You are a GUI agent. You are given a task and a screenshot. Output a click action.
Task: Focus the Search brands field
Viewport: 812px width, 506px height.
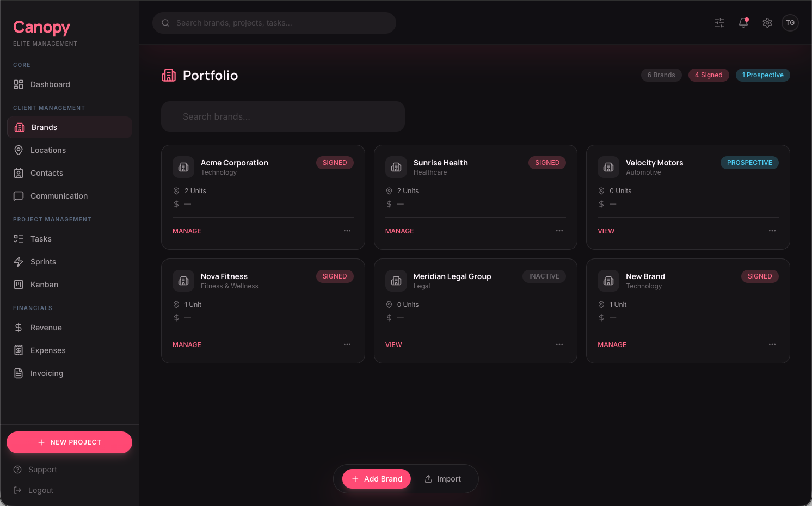[x=283, y=116]
